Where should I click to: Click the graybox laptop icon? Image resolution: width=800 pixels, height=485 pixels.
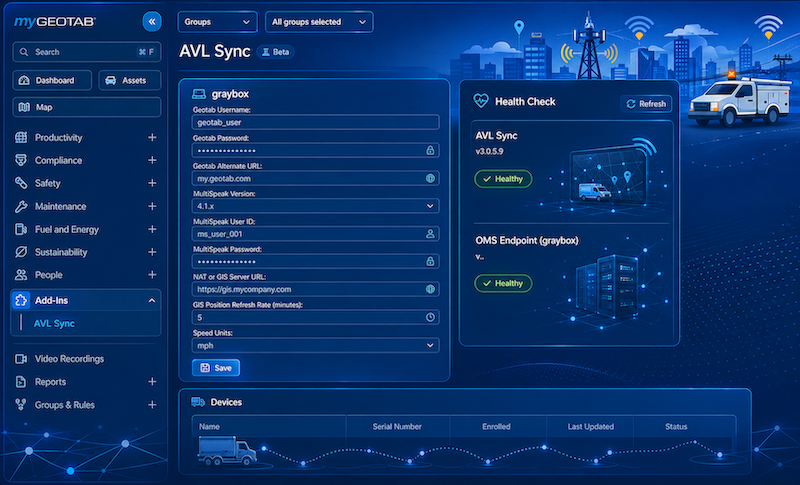(x=198, y=94)
